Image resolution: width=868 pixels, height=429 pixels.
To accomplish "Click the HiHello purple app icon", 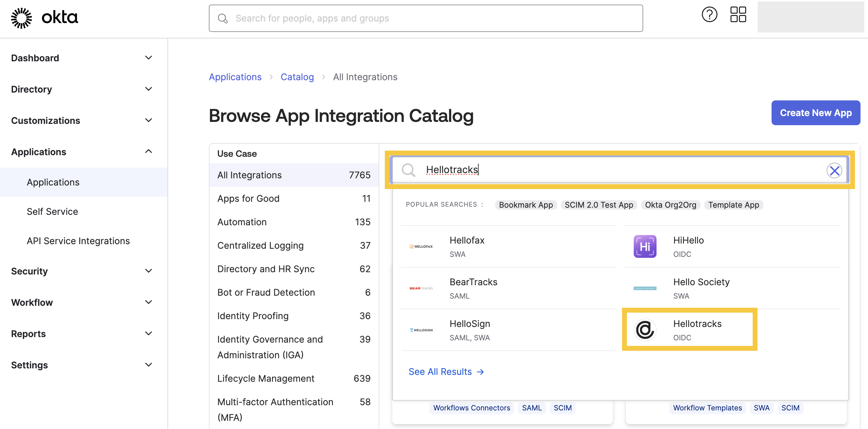I will pos(645,246).
